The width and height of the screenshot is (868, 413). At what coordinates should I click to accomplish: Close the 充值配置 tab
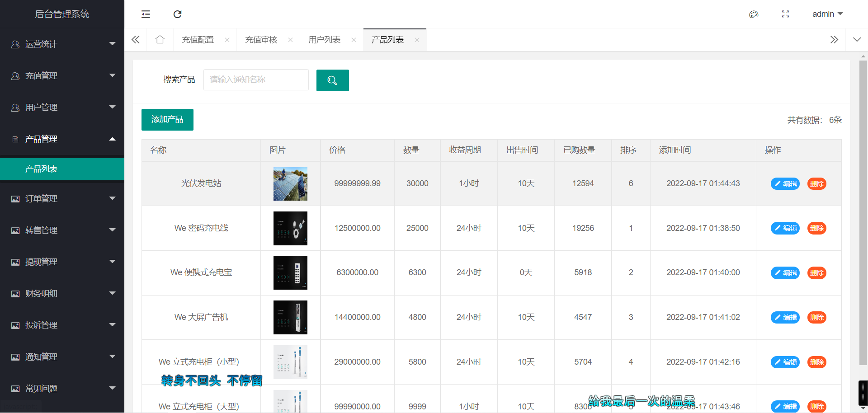[x=227, y=40]
